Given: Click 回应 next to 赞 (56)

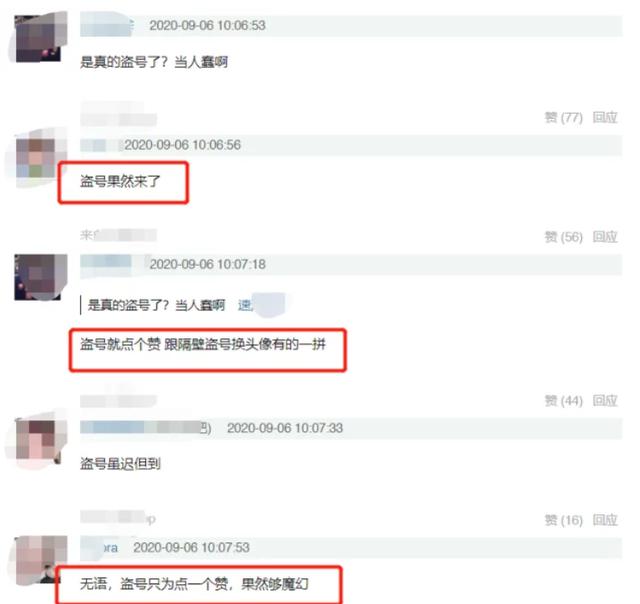Looking at the screenshot, I should (605, 237).
